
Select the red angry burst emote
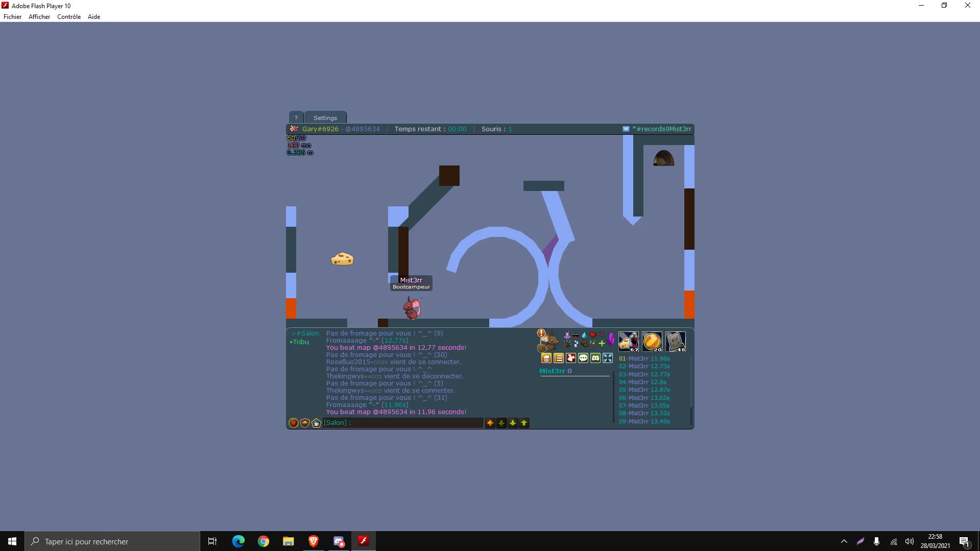click(x=602, y=336)
